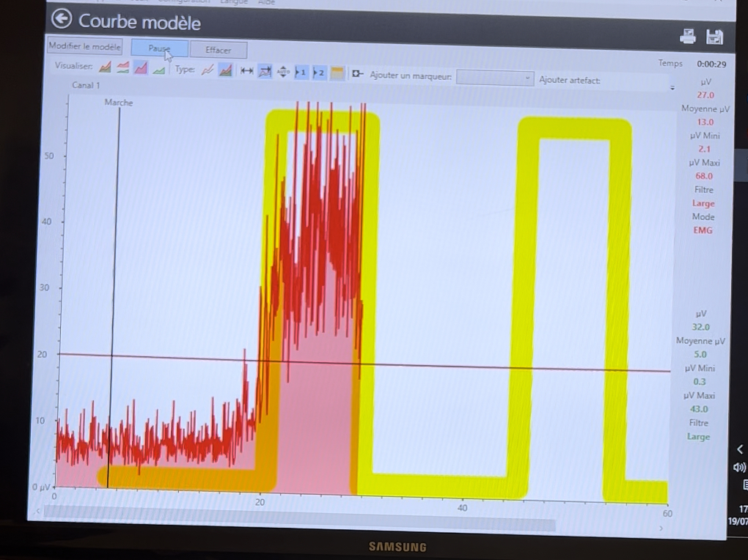This screenshot has width=748, height=560.
Task: Click the Temps value 0:00:29
Action: click(x=711, y=65)
